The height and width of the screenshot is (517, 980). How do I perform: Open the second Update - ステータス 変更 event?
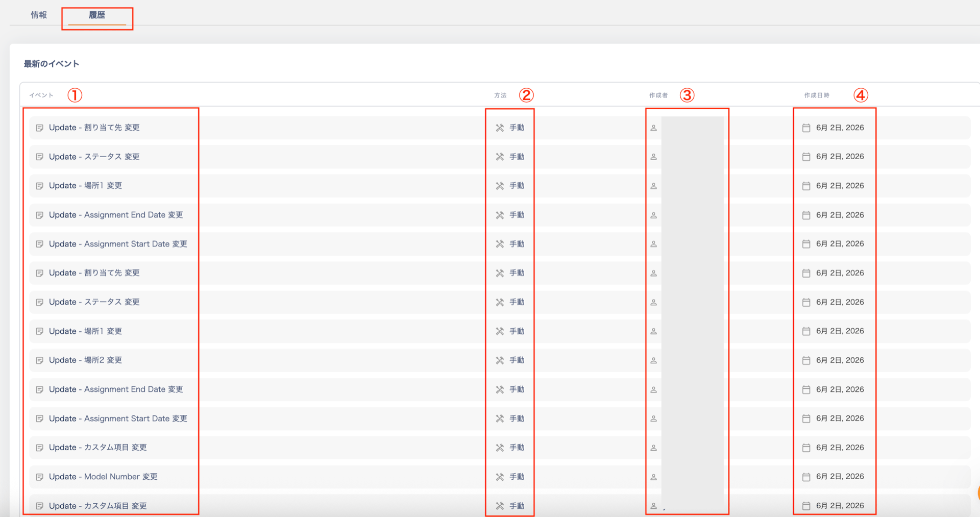click(94, 302)
